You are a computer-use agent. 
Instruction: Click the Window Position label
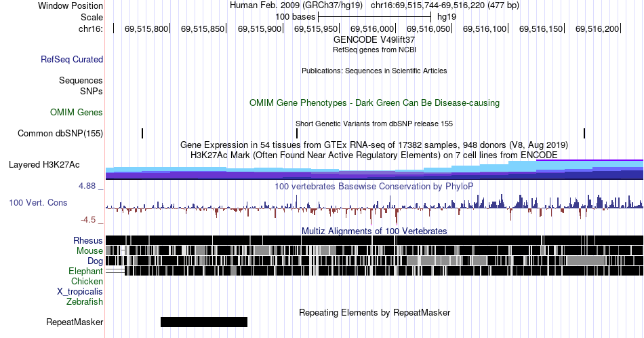pyautogui.click(x=71, y=5)
